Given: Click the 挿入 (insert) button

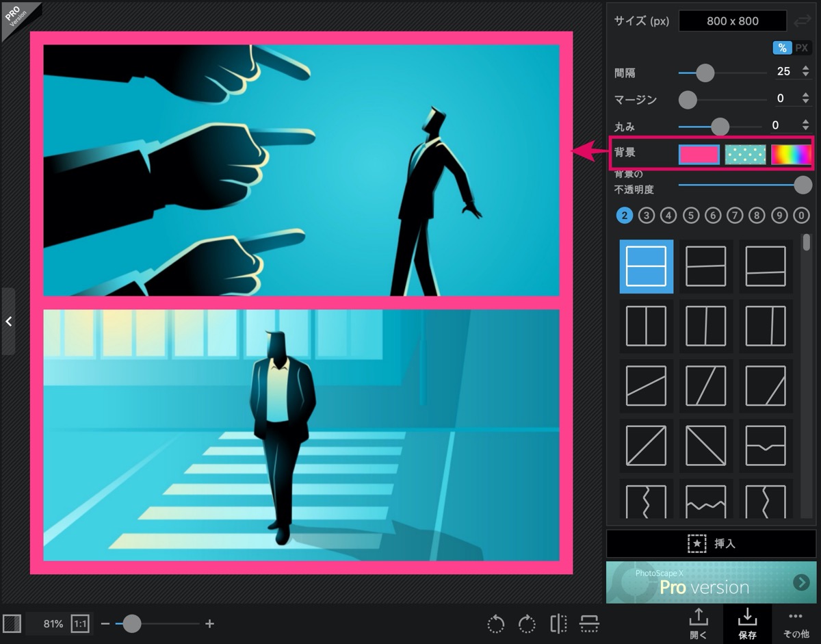Looking at the screenshot, I should pyautogui.click(x=711, y=543).
